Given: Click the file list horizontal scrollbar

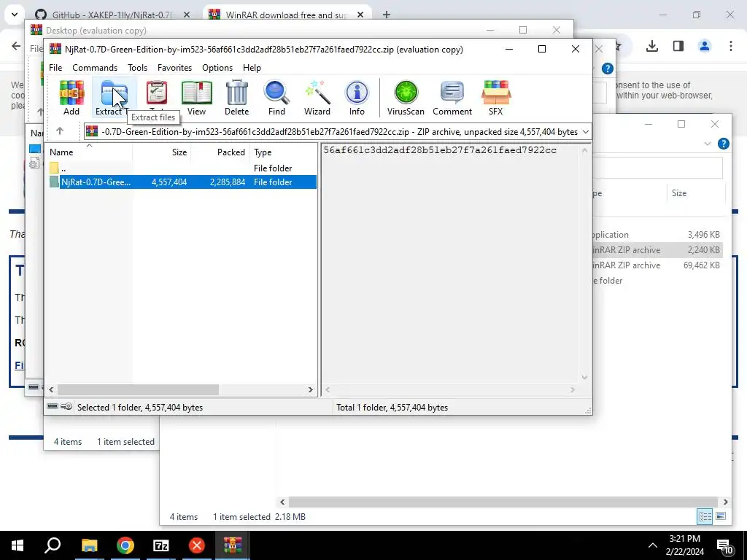Looking at the screenshot, I should (138, 389).
